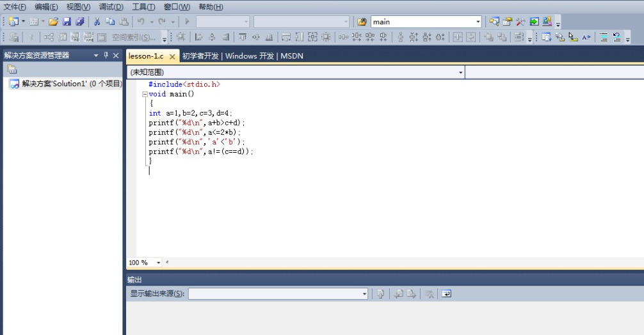Click the Save floppy disk icon
This screenshot has height=335, width=644.
click(x=67, y=22)
